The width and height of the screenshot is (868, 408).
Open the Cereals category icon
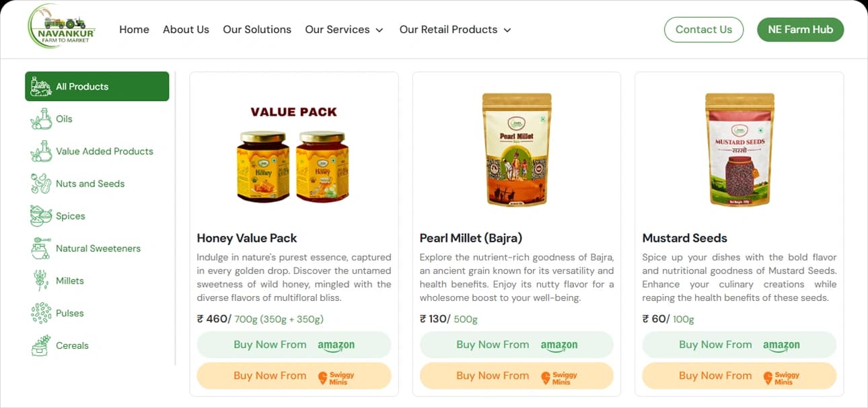(41, 345)
